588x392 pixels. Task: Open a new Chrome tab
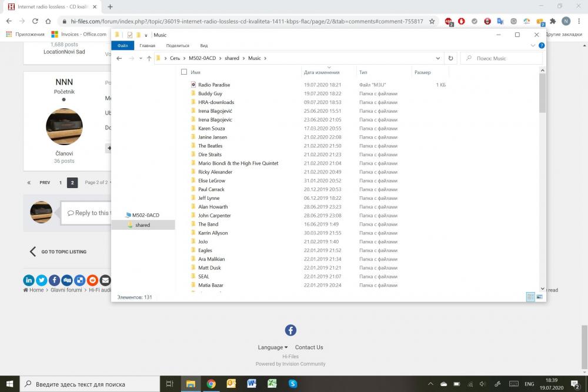[111, 6]
